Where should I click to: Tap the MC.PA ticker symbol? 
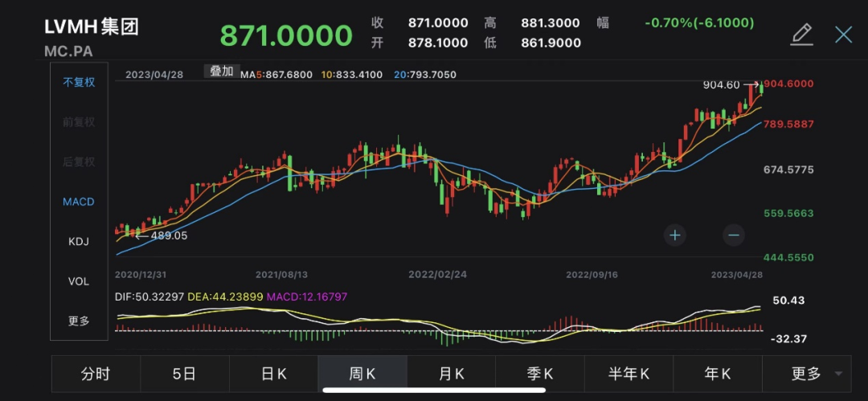pyautogui.click(x=68, y=52)
